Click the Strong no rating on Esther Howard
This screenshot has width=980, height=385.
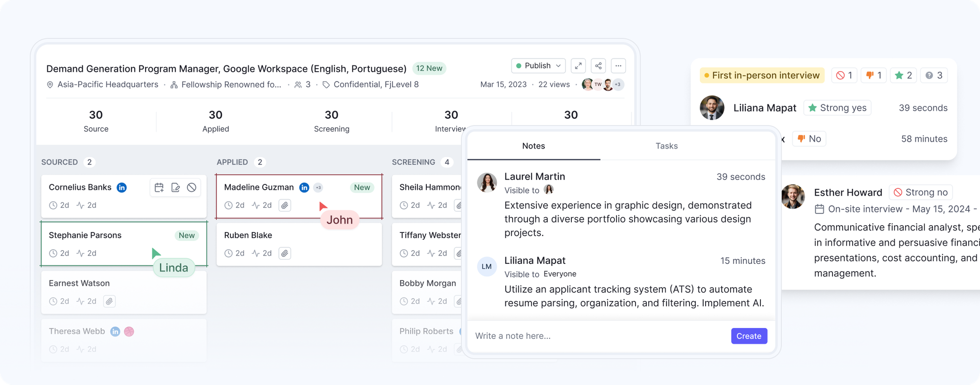pyautogui.click(x=921, y=192)
